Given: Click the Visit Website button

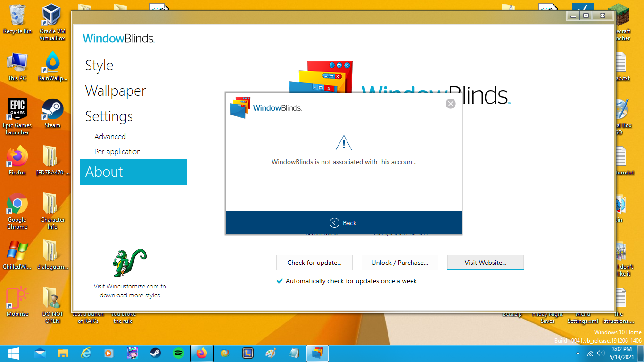Looking at the screenshot, I should (x=486, y=263).
